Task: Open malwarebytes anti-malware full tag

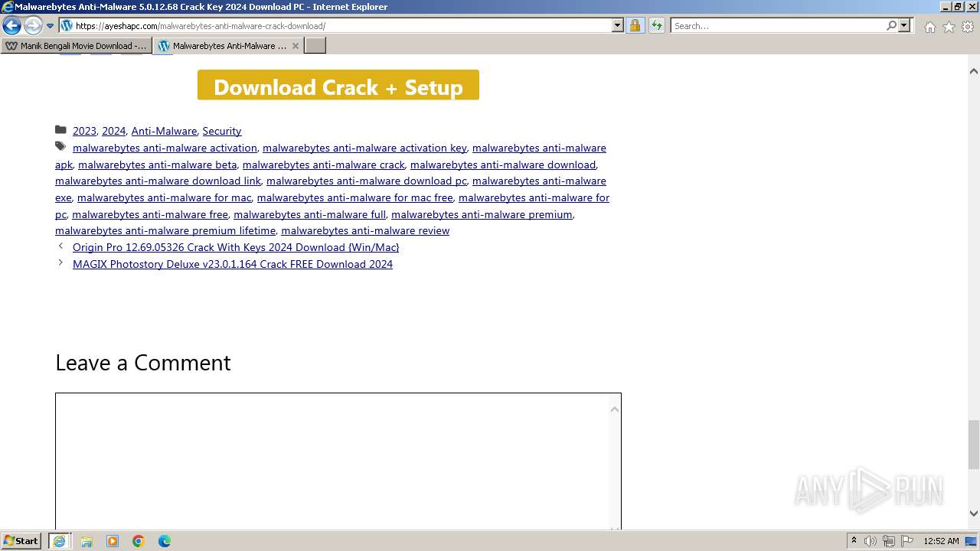Action: point(309,214)
